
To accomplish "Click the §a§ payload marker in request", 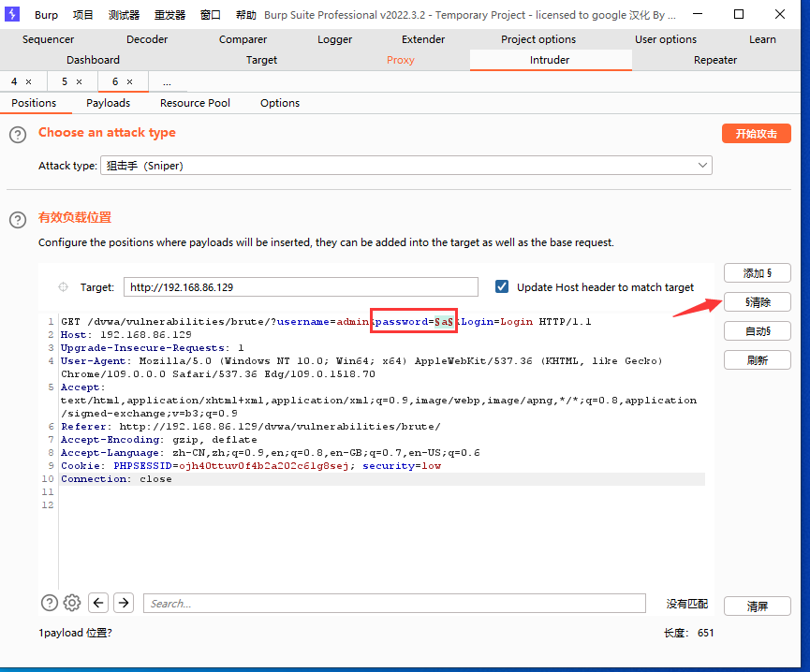I will [x=444, y=322].
